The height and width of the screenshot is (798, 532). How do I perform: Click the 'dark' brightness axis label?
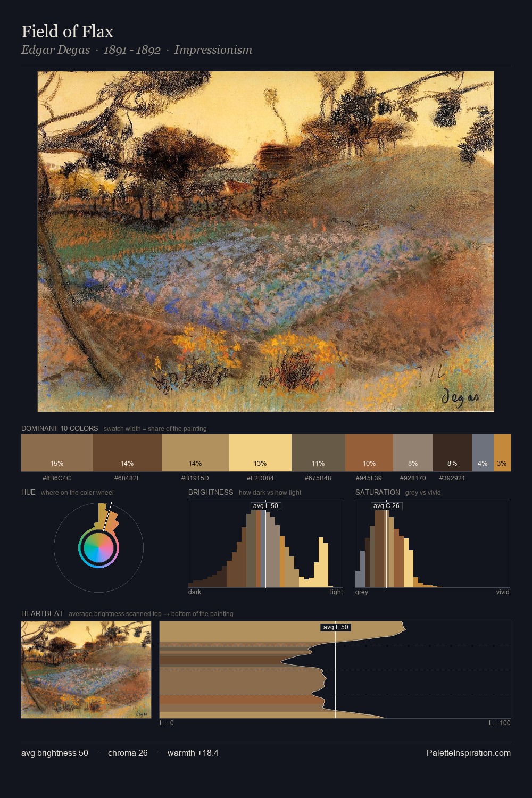click(195, 592)
